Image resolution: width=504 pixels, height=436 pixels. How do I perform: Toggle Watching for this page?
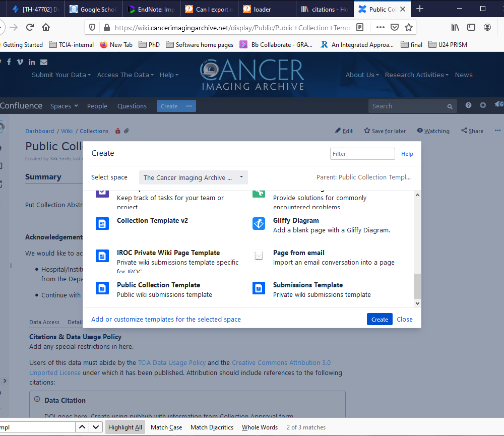coord(433,131)
